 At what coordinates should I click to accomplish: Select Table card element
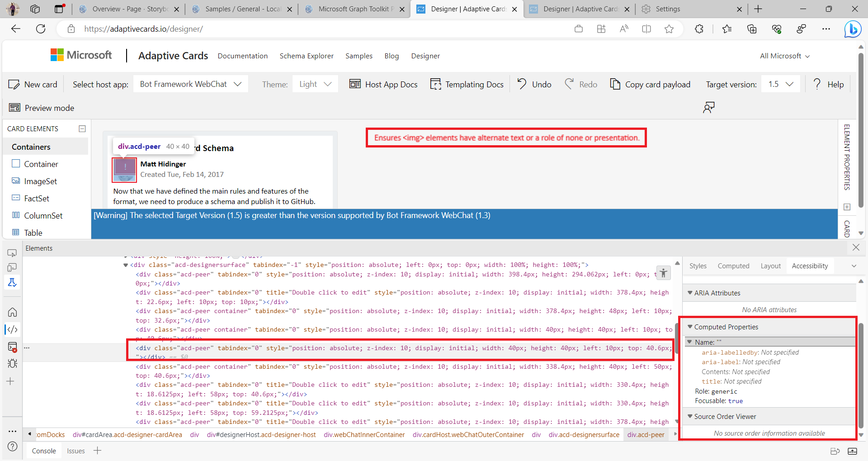click(33, 233)
